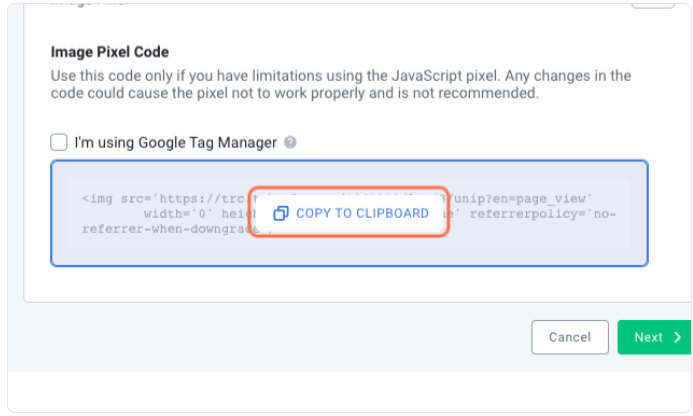Click the COPY TO CLIPBOARD button
The image size is (693, 416).
pyautogui.click(x=349, y=213)
